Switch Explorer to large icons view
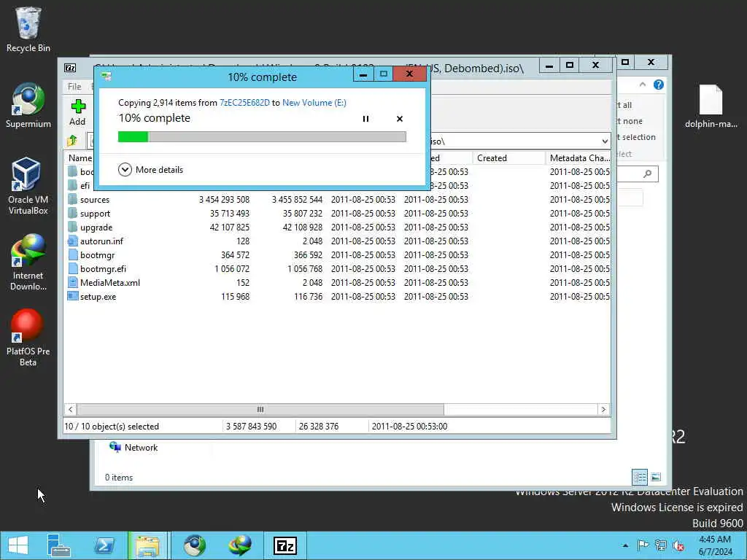Screen dimensions: 747x560 [x=656, y=477]
